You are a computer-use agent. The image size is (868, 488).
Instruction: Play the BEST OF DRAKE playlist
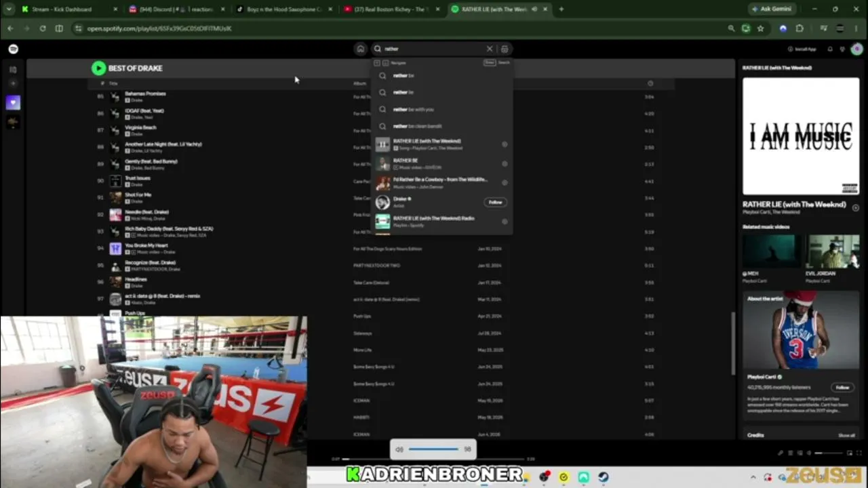99,68
